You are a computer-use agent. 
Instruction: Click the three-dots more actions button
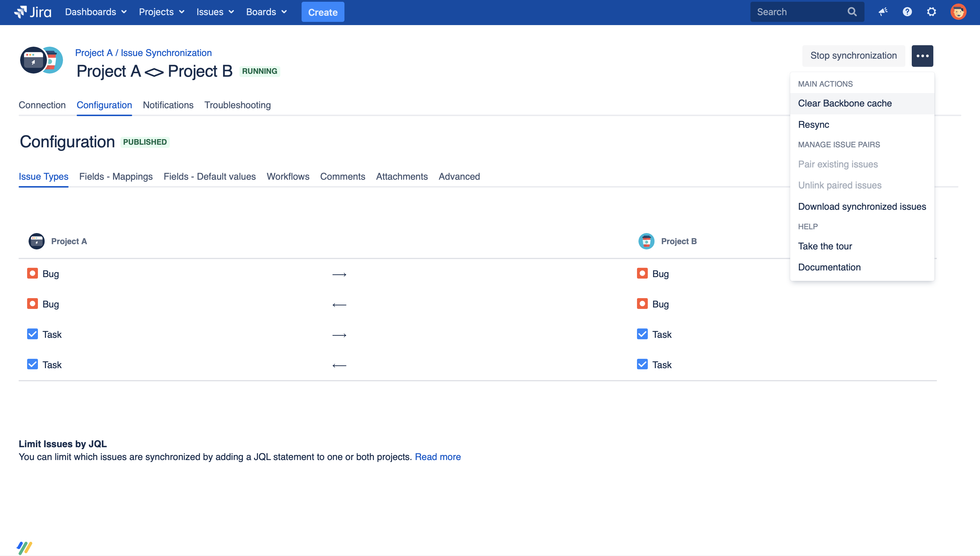[x=922, y=56]
